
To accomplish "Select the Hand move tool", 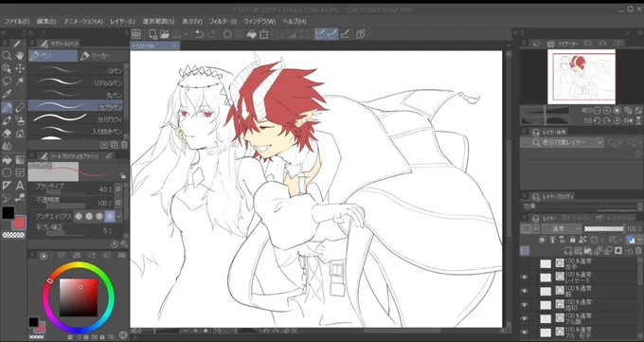I will (x=20, y=56).
